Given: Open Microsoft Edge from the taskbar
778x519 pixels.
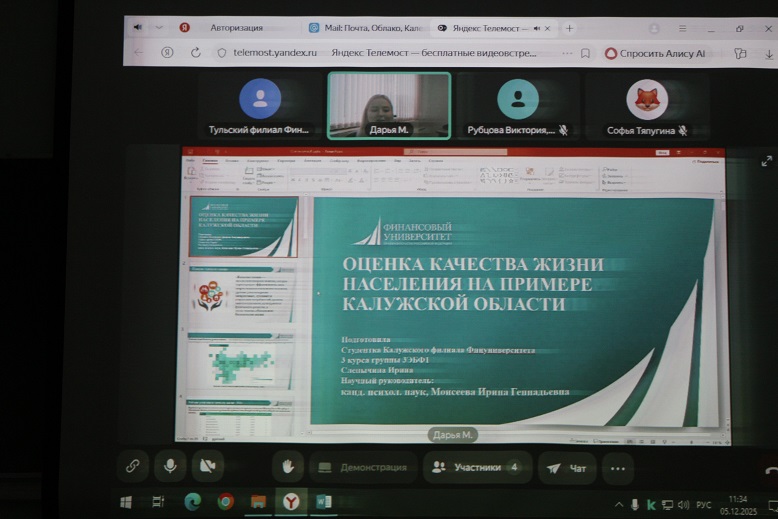Looking at the screenshot, I should click(x=193, y=502).
